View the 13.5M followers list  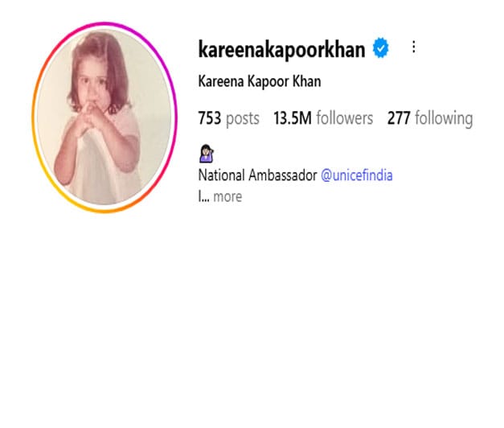323,117
